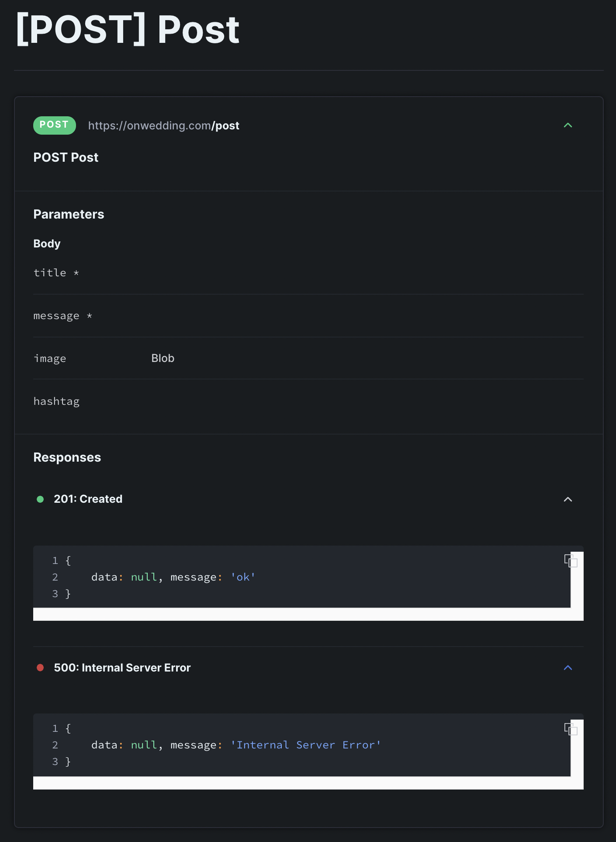Open the https://onwedding.com/post URL
Screen dimensions: 616x842
pyautogui.click(x=164, y=126)
